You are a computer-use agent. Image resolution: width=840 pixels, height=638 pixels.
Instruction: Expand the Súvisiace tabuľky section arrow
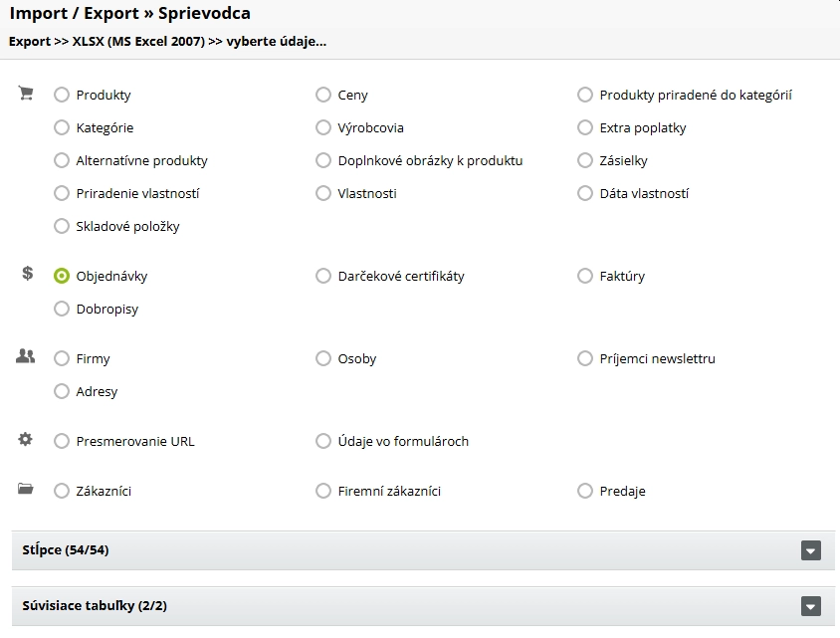pos(811,606)
